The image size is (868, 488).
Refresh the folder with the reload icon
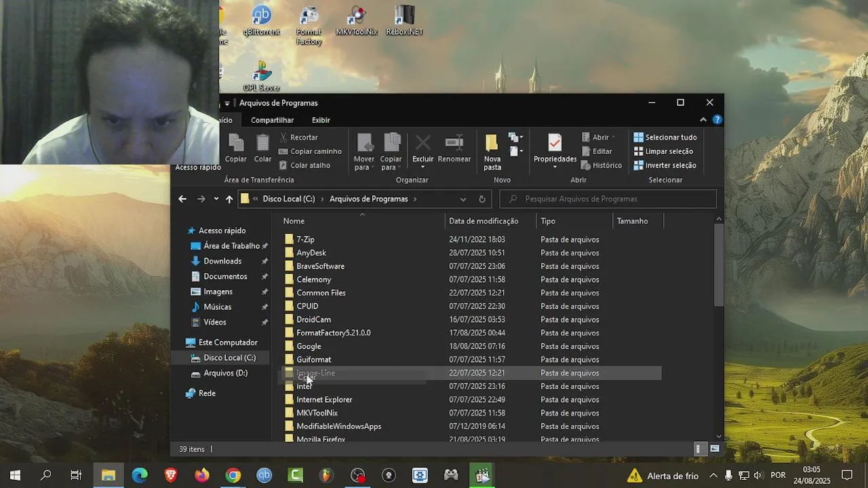[x=482, y=199]
